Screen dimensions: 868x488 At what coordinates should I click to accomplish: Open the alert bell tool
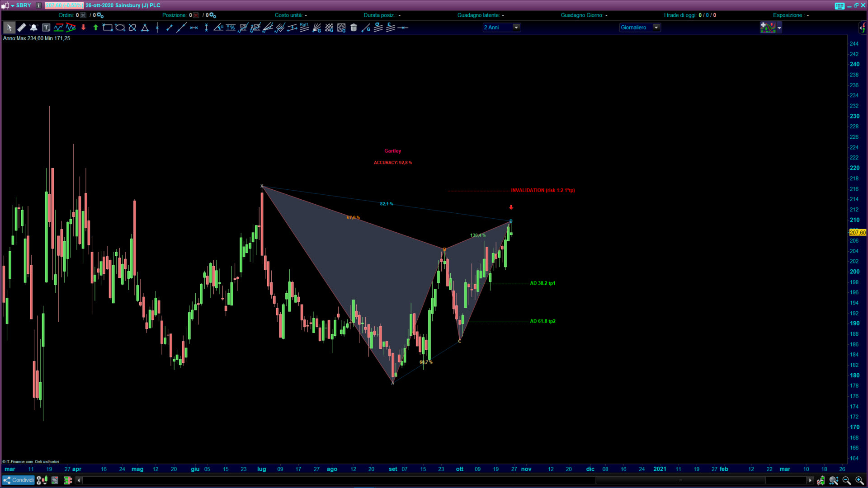[33, 28]
